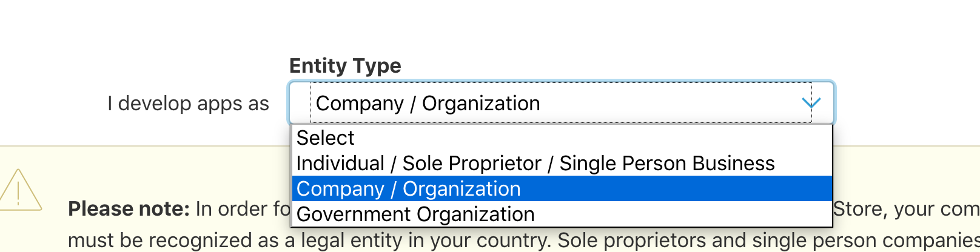The width and height of the screenshot is (980, 252).
Task: Click the 'In order fo' text after Please note
Action: pyautogui.click(x=243, y=209)
